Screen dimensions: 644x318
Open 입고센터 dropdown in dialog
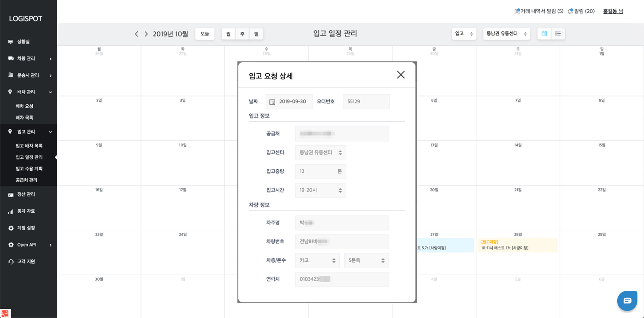(x=320, y=153)
